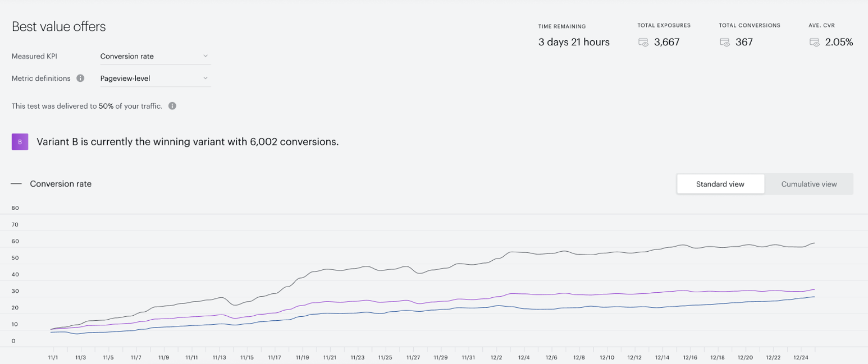Expand the Pageview-level dropdown chevron
The width and height of the screenshot is (868, 364).
(x=205, y=78)
